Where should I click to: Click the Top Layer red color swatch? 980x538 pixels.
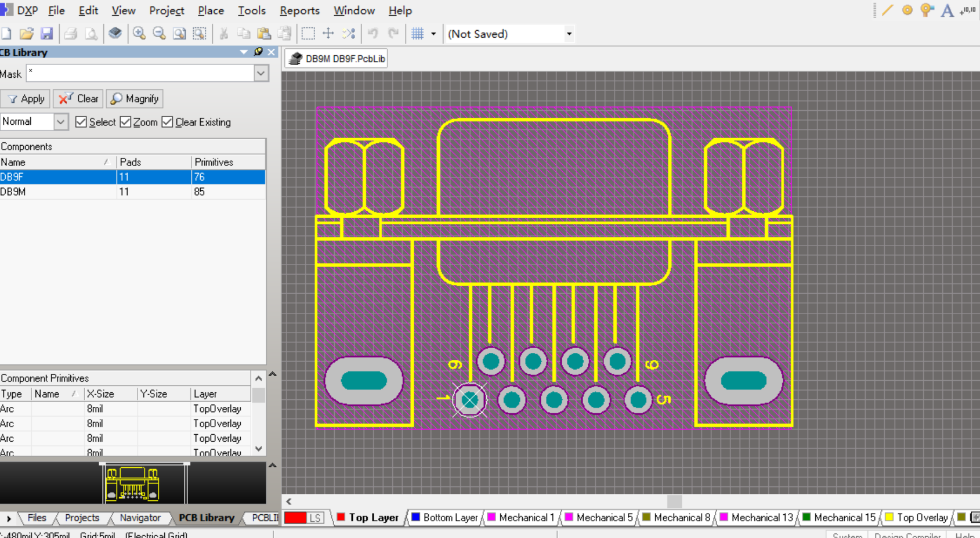tap(341, 517)
